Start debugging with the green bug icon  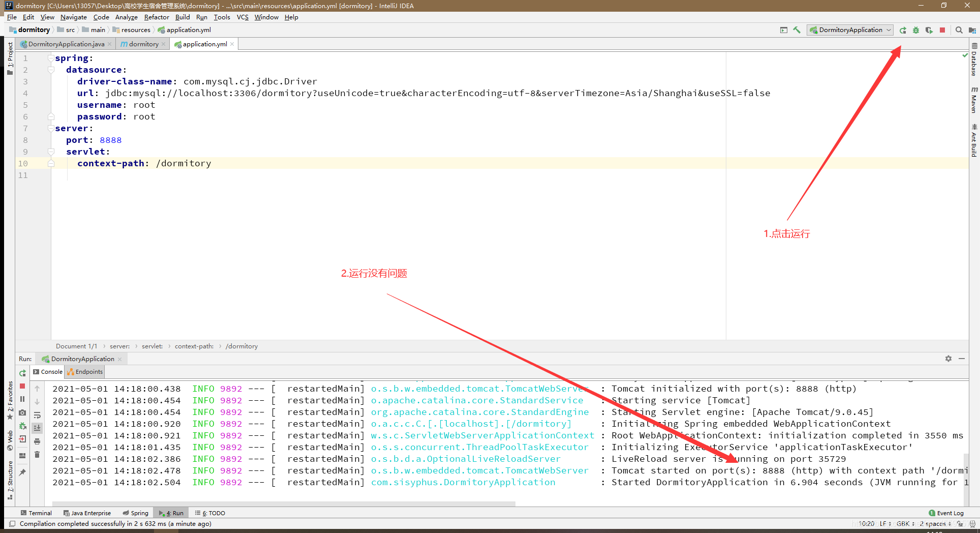tap(916, 30)
